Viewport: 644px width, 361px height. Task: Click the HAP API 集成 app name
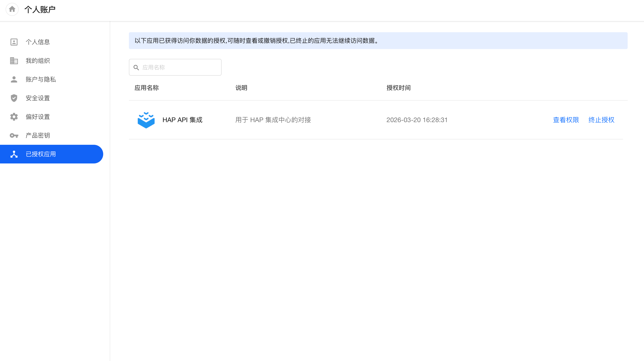pyautogui.click(x=182, y=120)
